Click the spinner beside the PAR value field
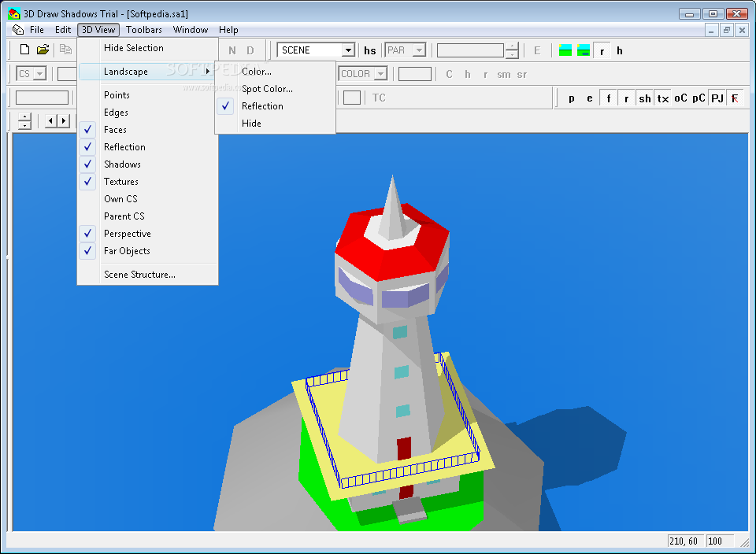The width and height of the screenshot is (756, 554). coord(512,50)
